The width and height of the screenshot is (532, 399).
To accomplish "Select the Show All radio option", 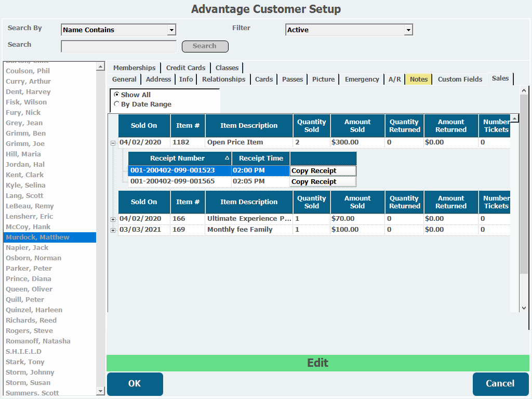I will [117, 95].
